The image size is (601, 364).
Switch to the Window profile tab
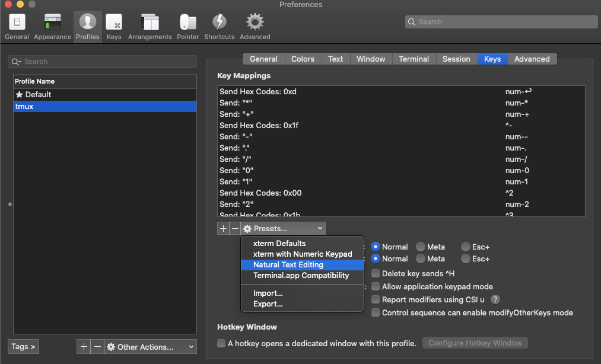371,59
